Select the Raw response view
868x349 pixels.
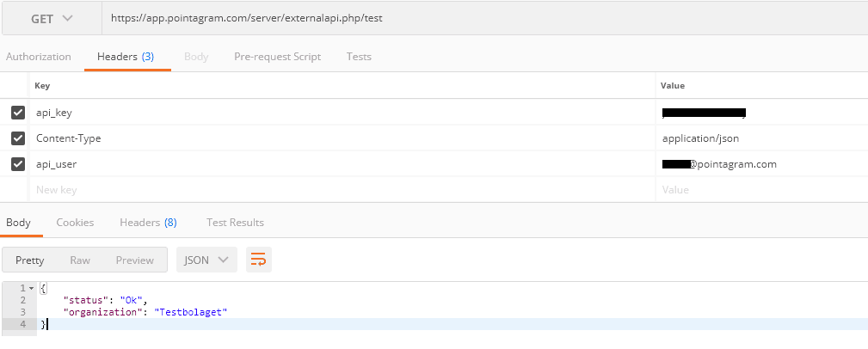click(x=80, y=260)
